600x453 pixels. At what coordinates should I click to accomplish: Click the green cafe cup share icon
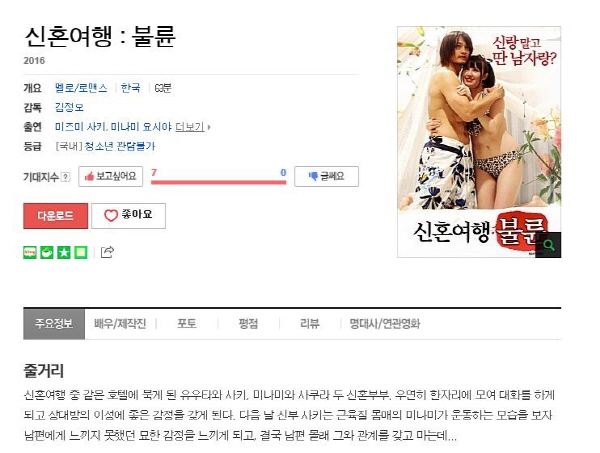pos(47,253)
